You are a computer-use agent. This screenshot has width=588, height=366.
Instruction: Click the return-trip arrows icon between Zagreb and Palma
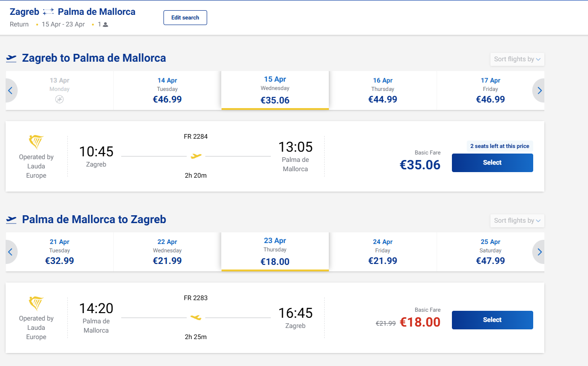[x=48, y=12]
